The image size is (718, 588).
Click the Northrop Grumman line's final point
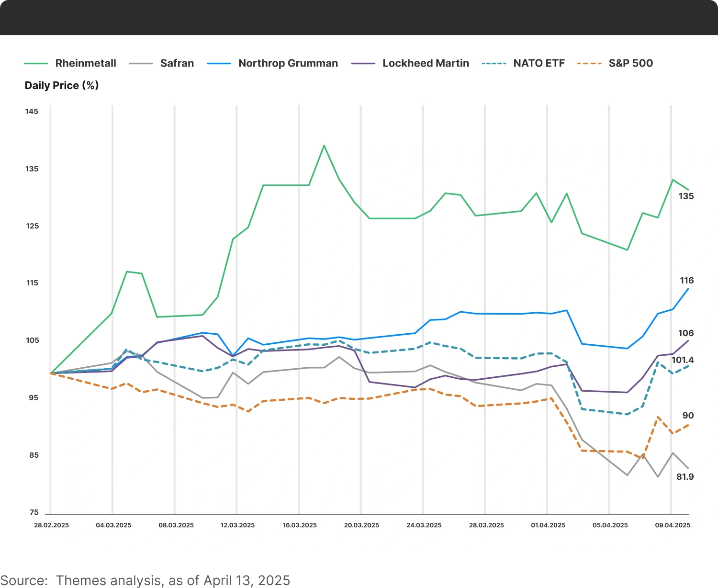pyautogui.click(x=688, y=288)
